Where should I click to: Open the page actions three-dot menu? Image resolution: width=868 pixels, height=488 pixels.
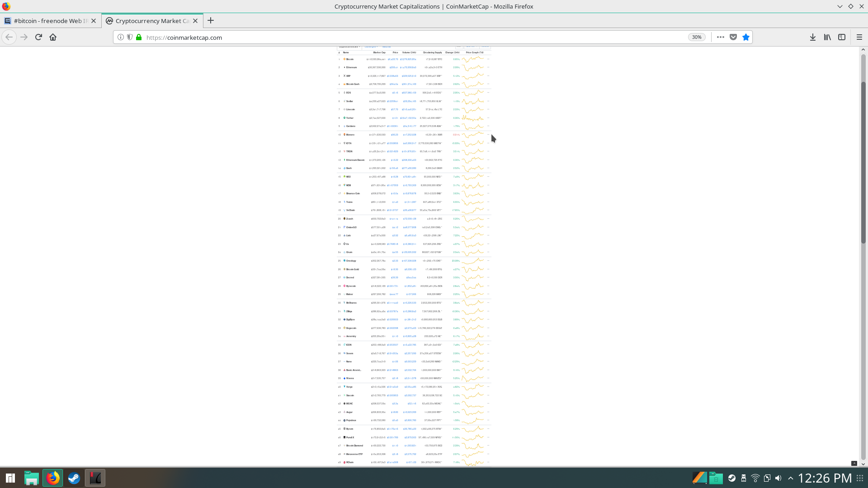pos(721,37)
